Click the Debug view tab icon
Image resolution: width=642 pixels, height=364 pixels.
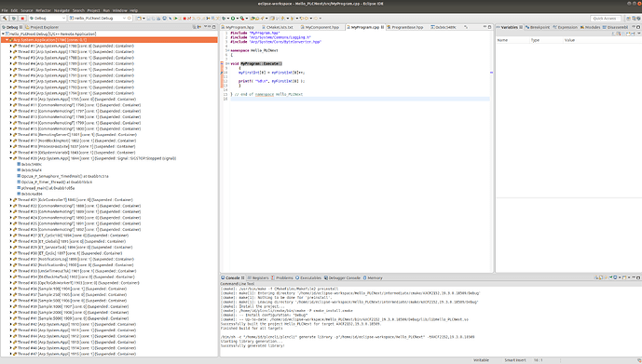pyautogui.click(x=4, y=27)
